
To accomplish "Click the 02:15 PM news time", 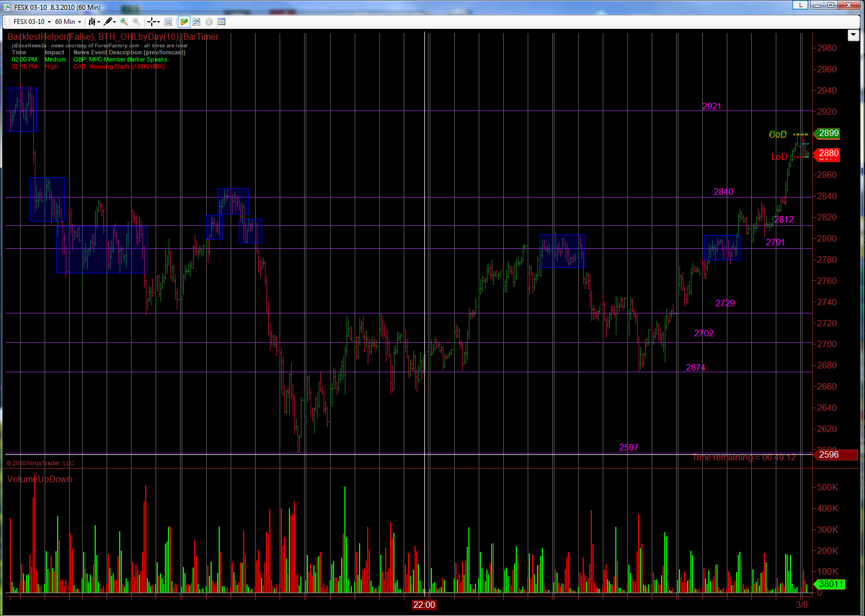I will [x=24, y=67].
